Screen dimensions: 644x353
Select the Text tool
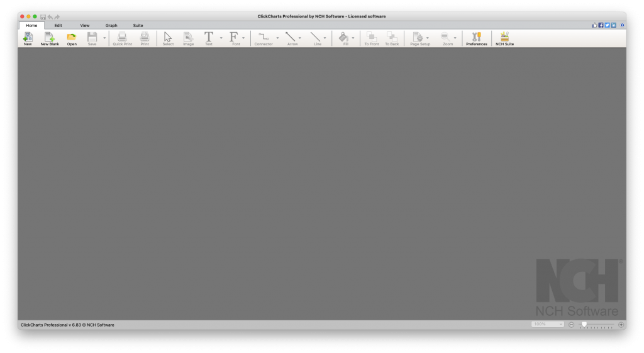coord(209,38)
